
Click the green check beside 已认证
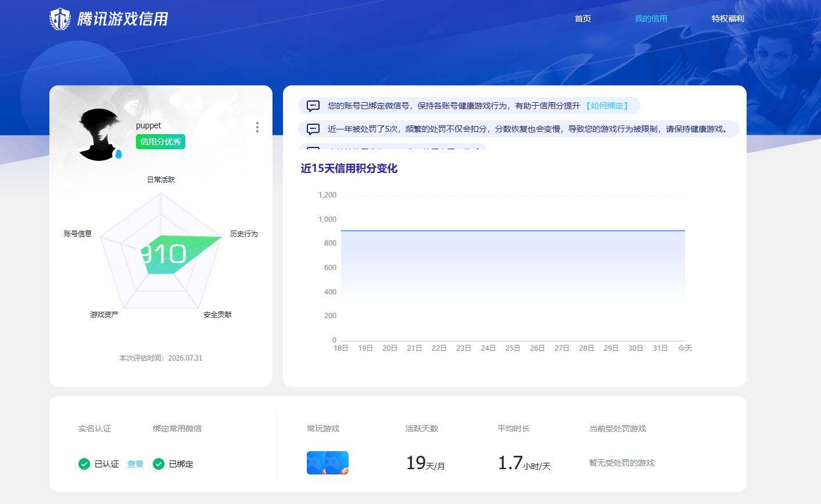[84, 464]
